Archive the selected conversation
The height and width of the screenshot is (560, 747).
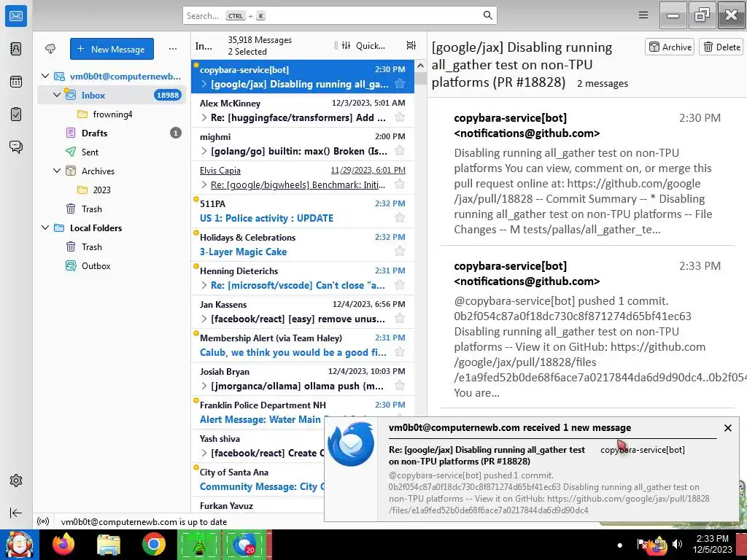[x=670, y=47]
